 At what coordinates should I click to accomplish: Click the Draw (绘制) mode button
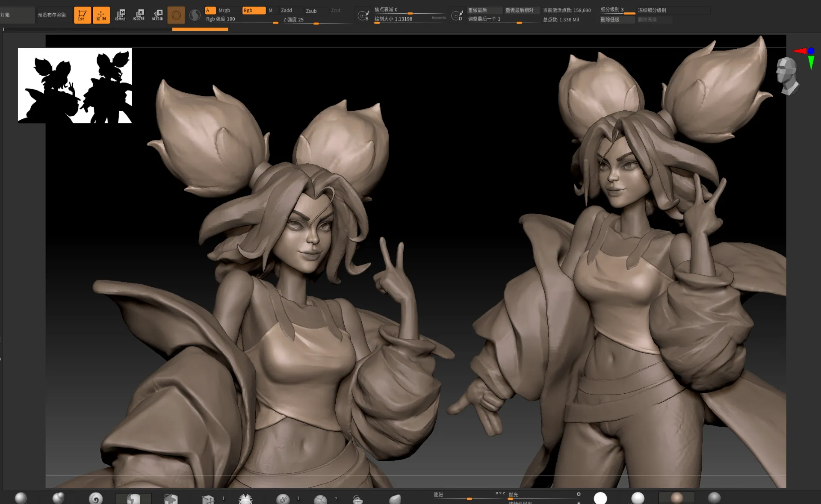point(101,15)
